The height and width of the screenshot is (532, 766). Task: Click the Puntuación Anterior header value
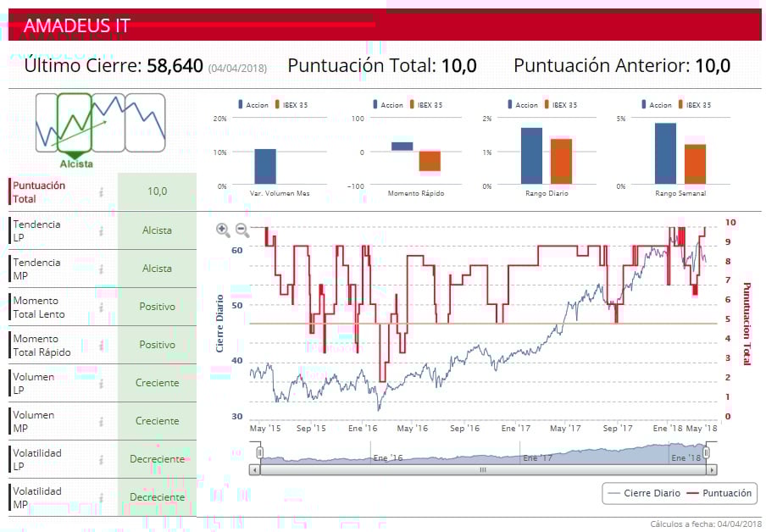713,65
